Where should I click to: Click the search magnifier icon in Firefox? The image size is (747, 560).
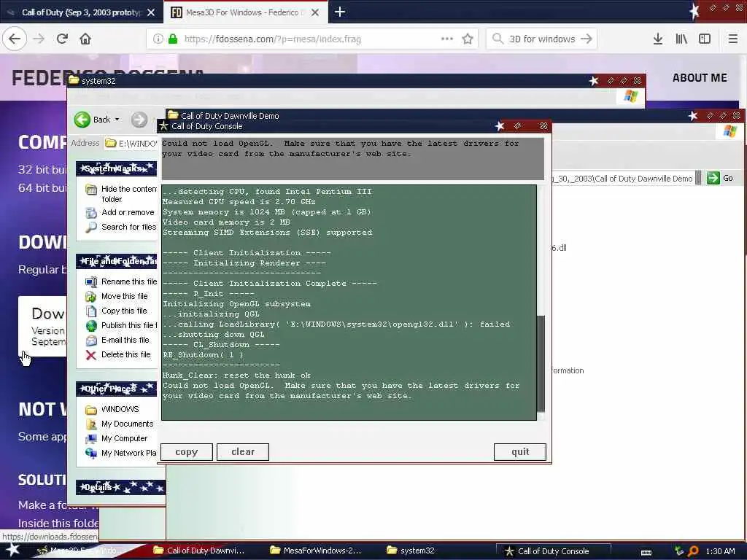click(x=498, y=39)
